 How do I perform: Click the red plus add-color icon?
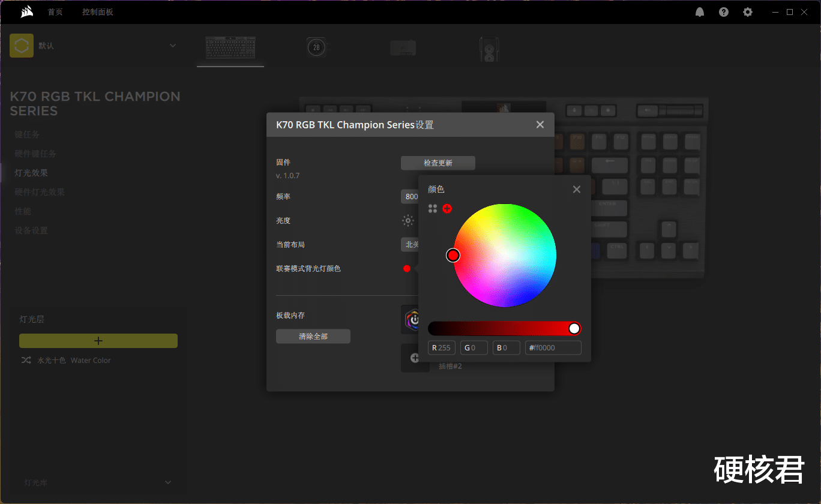click(447, 208)
